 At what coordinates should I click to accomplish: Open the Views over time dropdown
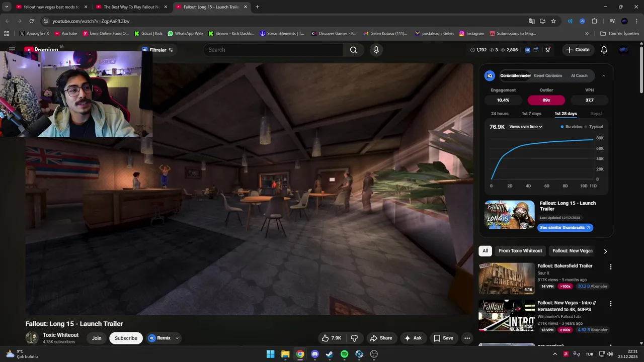point(526,127)
